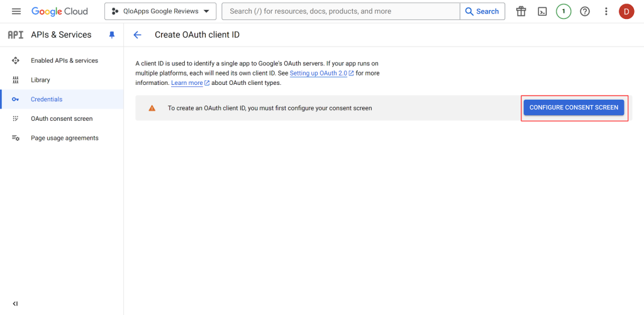
Task: Select Library in the sidebar
Action: [40, 80]
